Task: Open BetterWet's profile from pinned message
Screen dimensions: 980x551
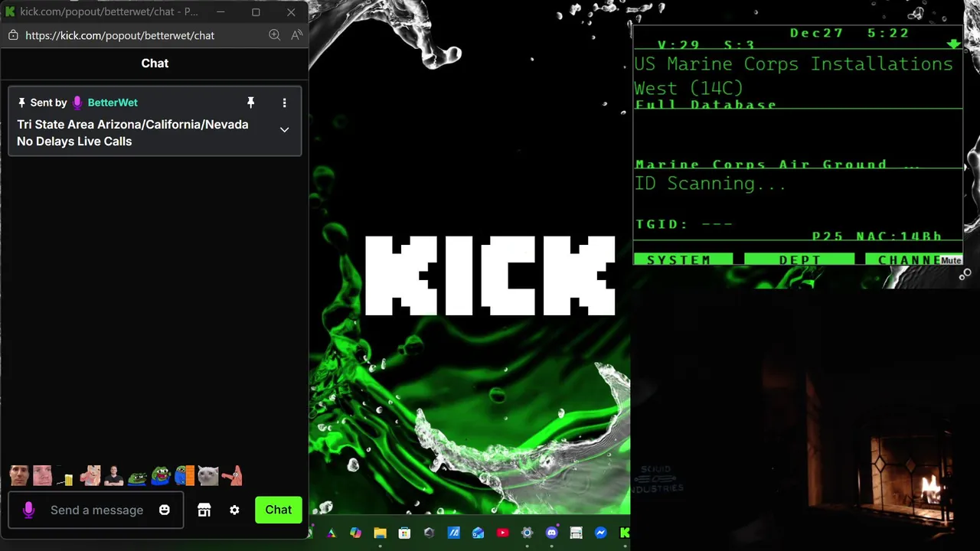Action: [x=113, y=103]
